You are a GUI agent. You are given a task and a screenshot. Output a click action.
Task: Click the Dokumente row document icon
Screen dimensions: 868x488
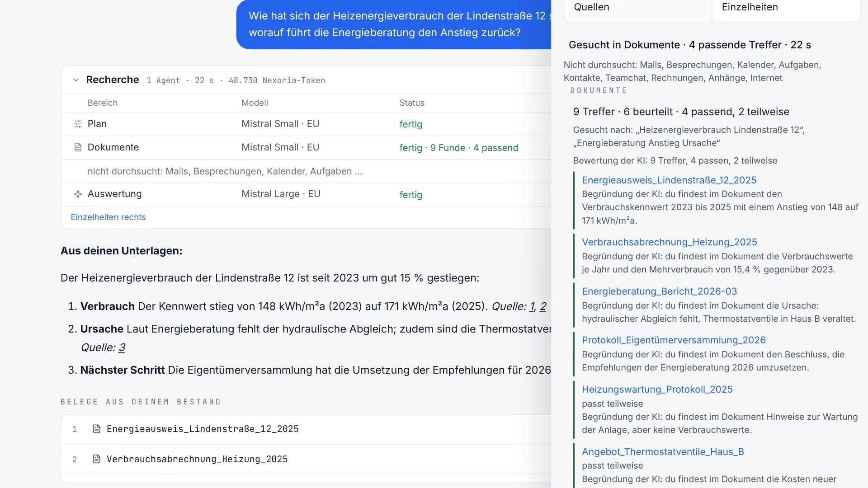[x=78, y=147]
